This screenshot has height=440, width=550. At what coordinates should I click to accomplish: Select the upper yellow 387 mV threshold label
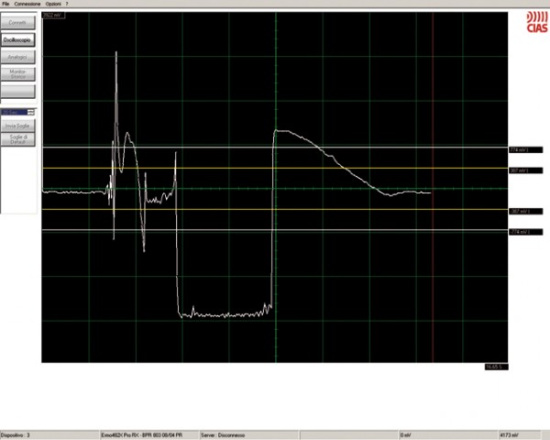click(x=525, y=171)
